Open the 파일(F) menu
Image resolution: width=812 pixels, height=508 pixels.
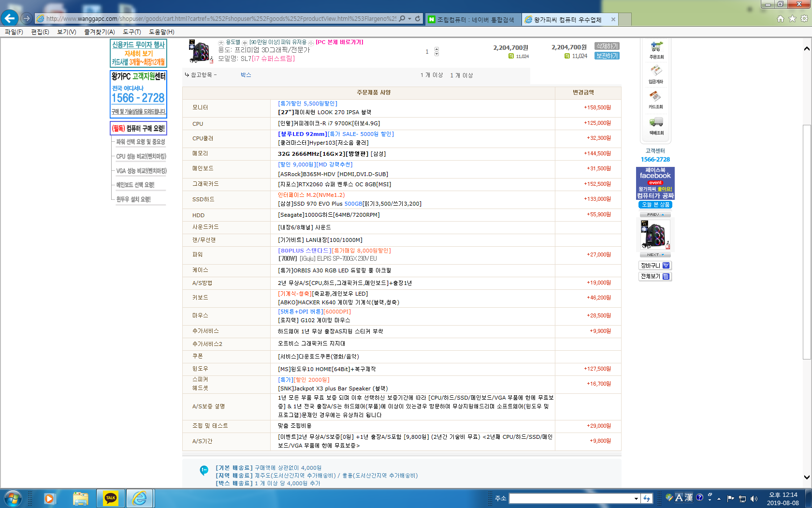(x=14, y=32)
